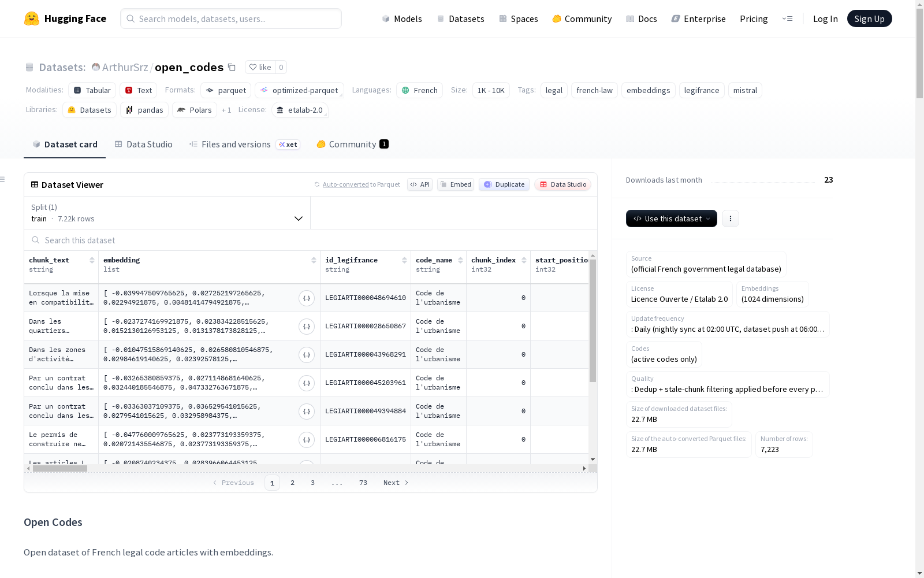Sort by the id_legifrance column
The height and width of the screenshot is (578, 924).
pyautogui.click(x=404, y=260)
